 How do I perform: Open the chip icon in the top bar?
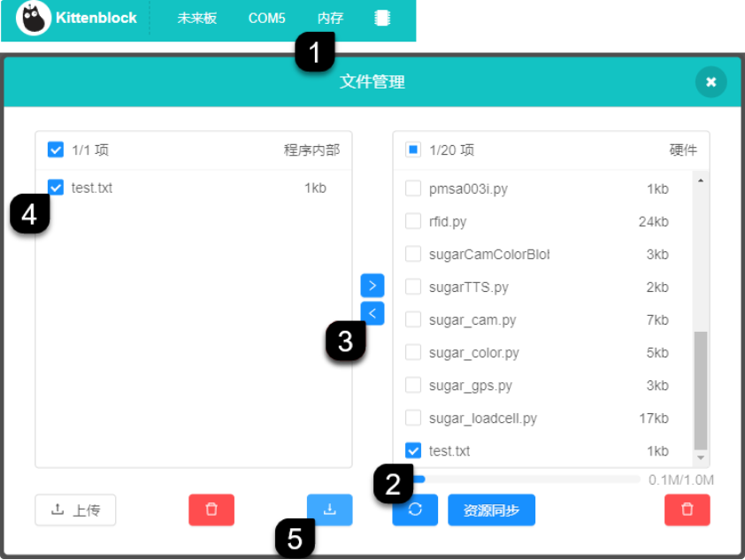tap(382, 18)
